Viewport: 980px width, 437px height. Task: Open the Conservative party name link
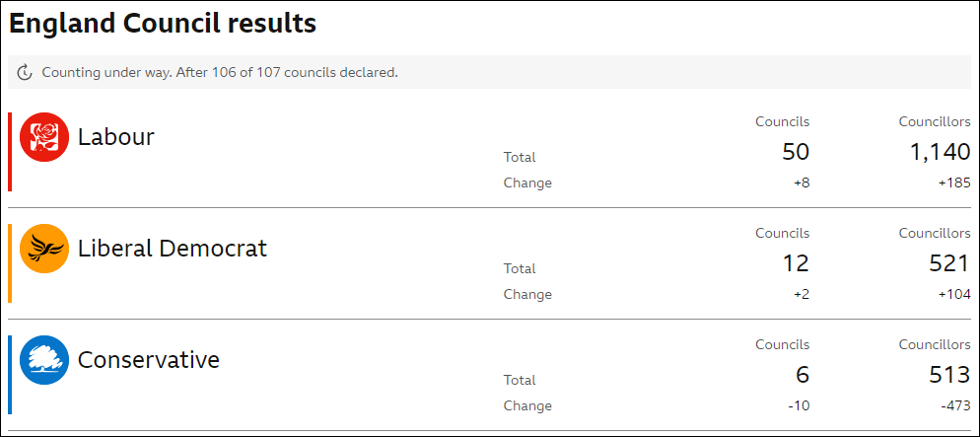(149, 360)
